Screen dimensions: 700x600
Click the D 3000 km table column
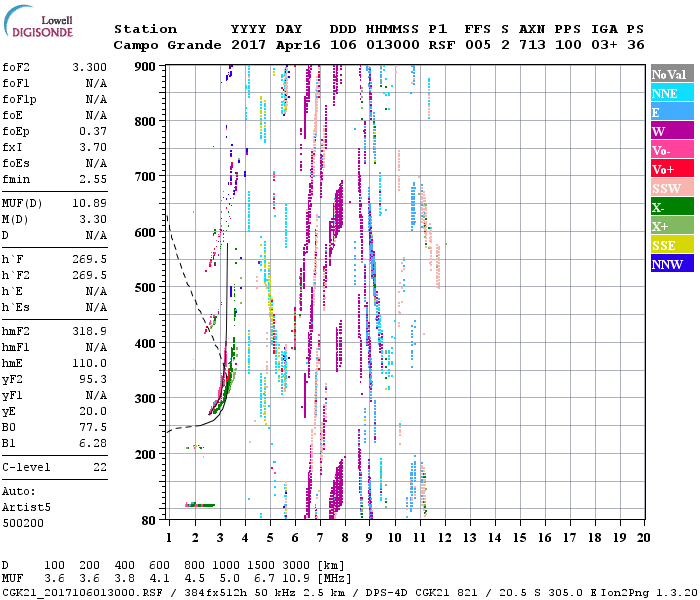(x=296, y=566)
